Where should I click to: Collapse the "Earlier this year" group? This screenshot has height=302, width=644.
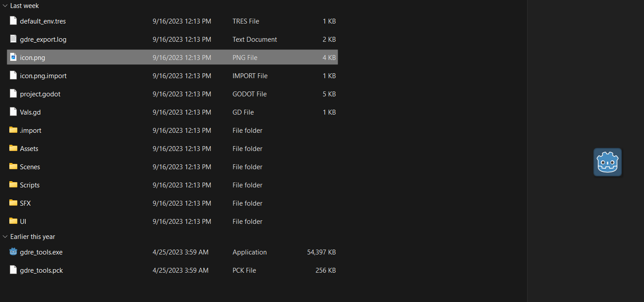[x=5, y=237]
